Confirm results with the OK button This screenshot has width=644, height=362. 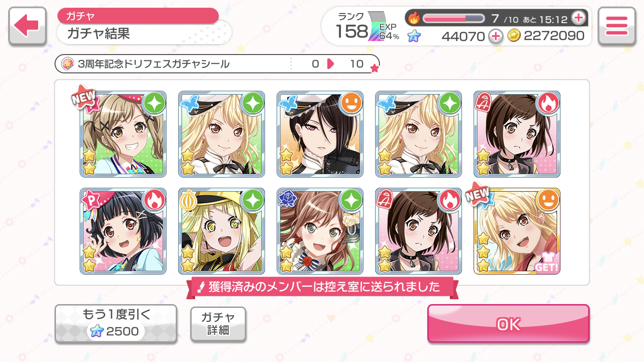(x=508, y=324)
